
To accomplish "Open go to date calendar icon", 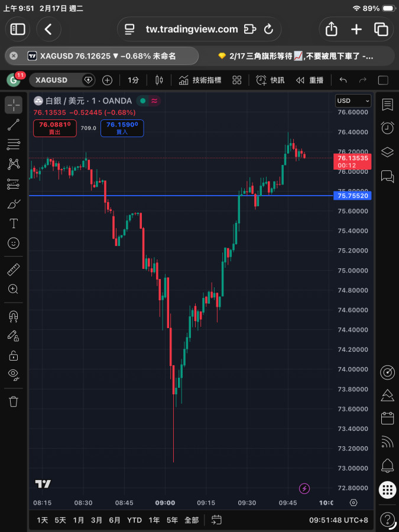I will [216, 520].
